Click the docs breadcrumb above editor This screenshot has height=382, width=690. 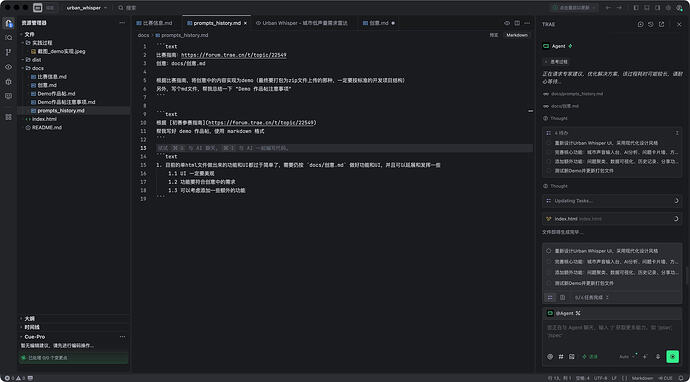point(143,35)
